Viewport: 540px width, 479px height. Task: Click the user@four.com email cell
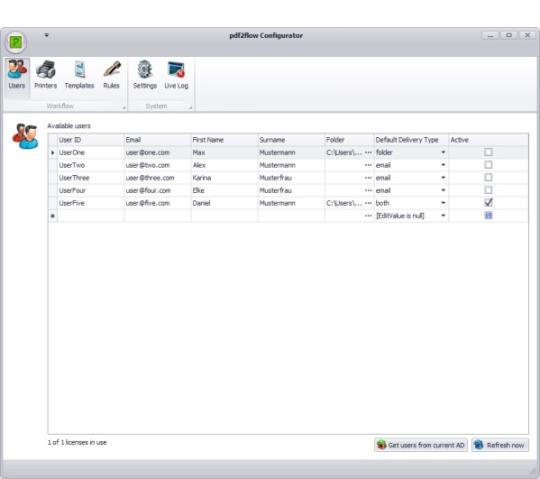coord(157,190)
